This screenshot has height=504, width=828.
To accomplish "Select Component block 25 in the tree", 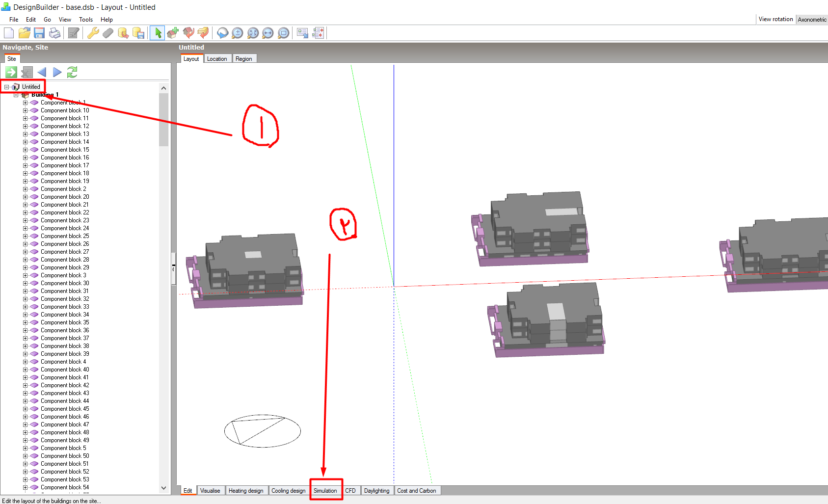I will (x=65, y=236).
